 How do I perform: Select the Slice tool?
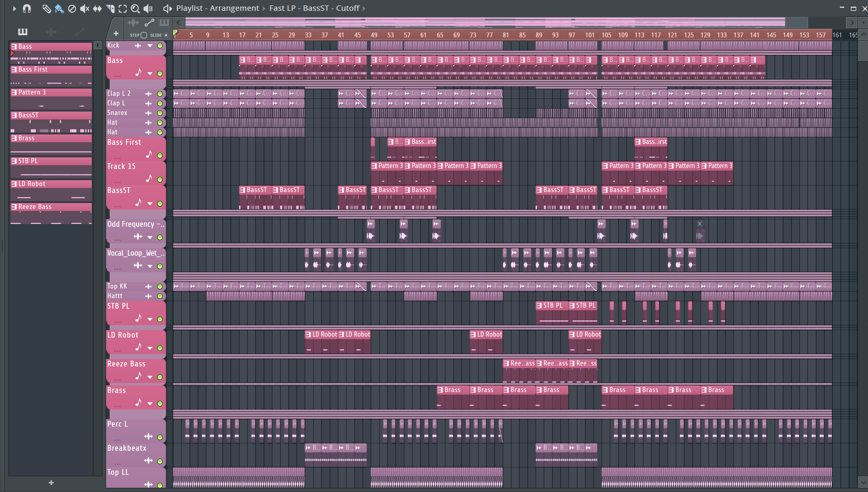coord(110,8)
